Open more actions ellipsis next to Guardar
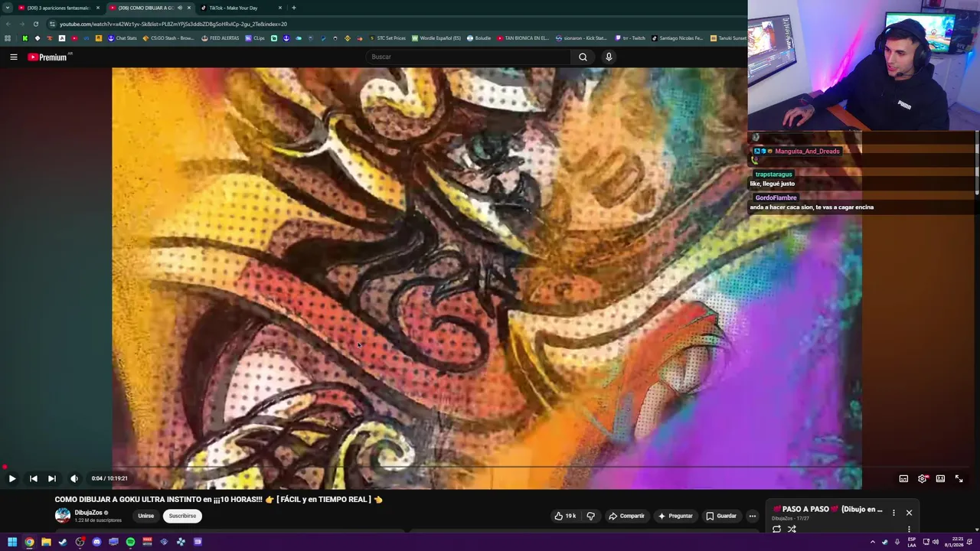The width and height of the screenshot is (980, 551). [x=753, y=516]
